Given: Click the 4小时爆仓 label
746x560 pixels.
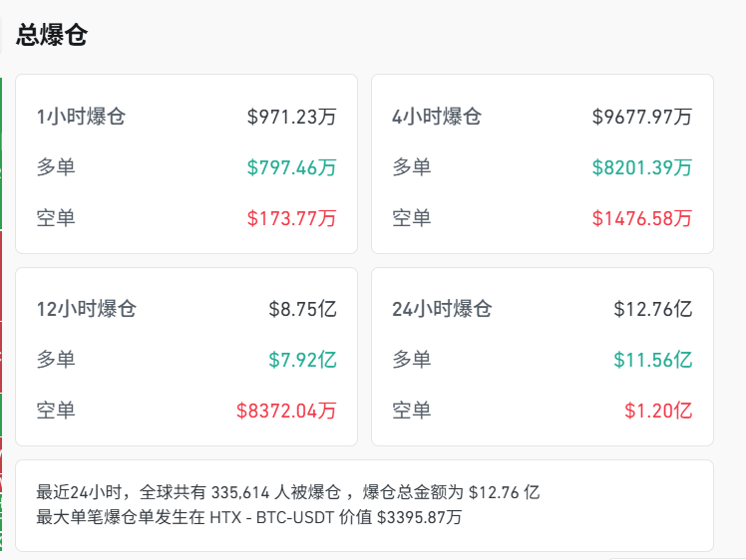Looking at the screenshot, I should click(437, 117).
